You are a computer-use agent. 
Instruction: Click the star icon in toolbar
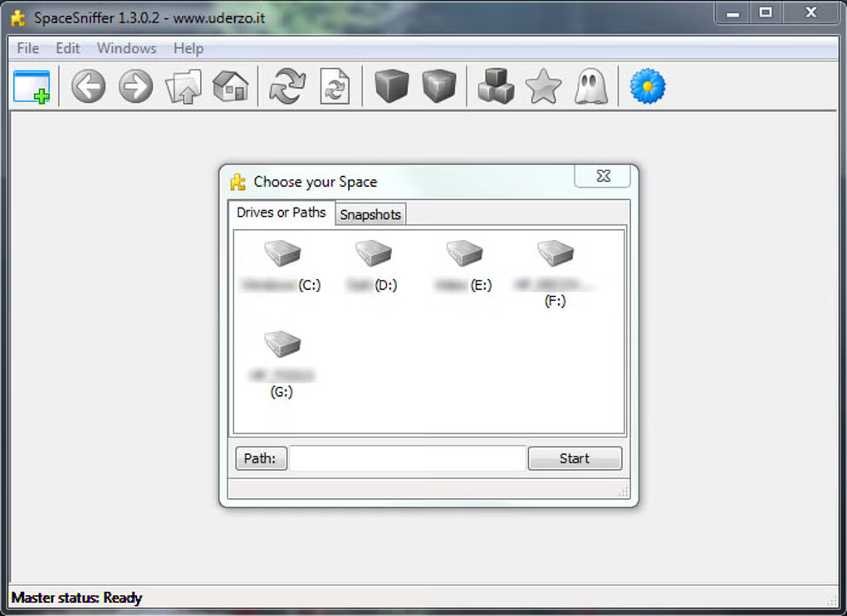pos(543,86)
